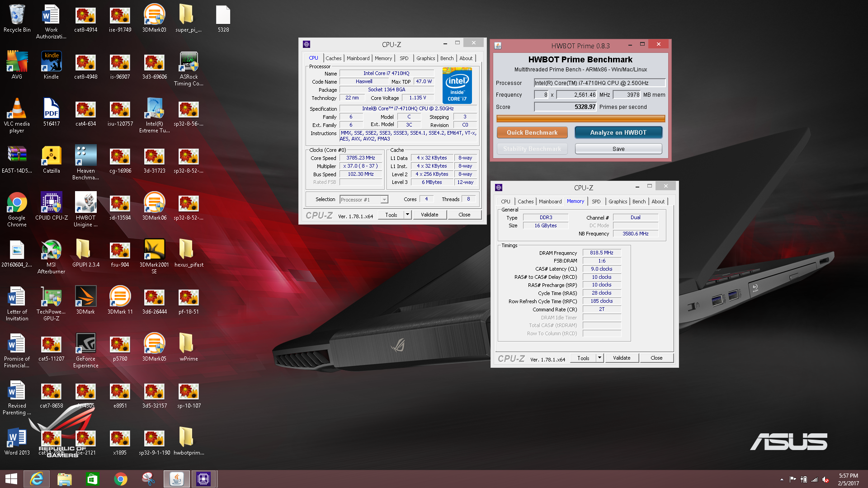Viewport: 868px width, 488px height.
Task: Switch to Mainboard tab in first CPU-Z
Action: coord(358,58)
